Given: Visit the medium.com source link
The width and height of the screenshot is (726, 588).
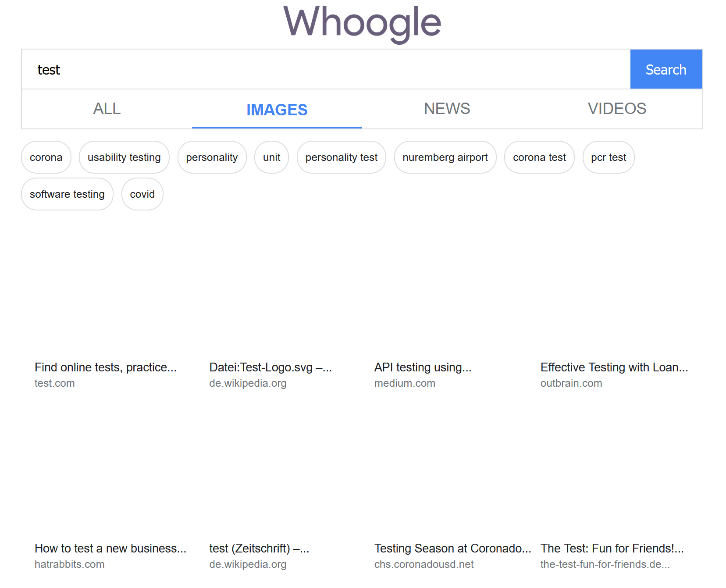Looking at the screenshot, I should click(405, 383).
